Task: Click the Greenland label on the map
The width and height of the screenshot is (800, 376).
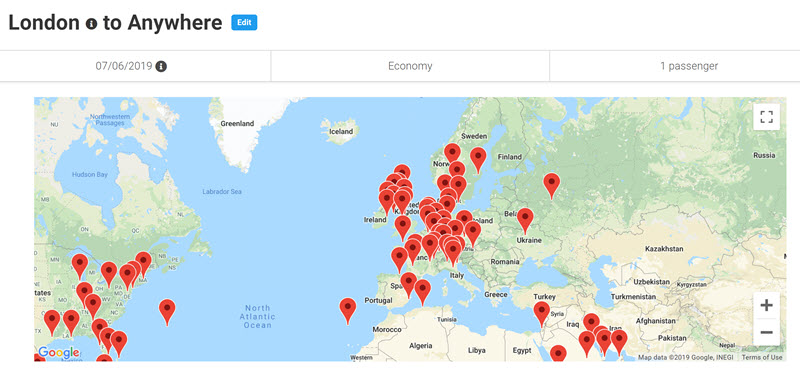Action: 237,123
